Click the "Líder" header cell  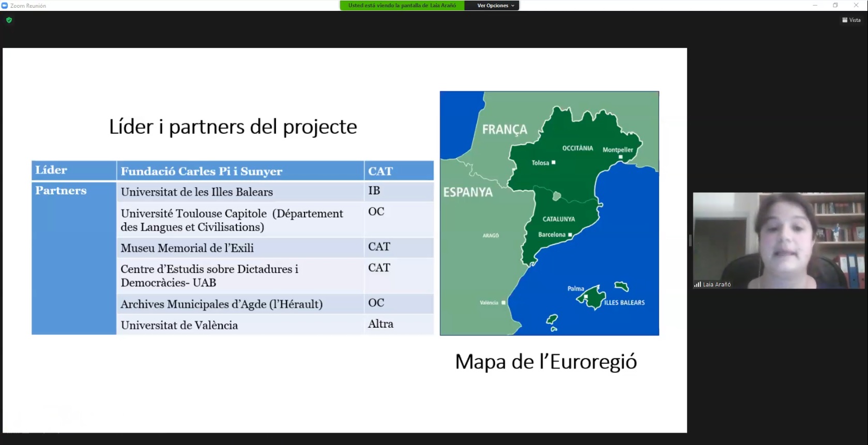point(74,170)
